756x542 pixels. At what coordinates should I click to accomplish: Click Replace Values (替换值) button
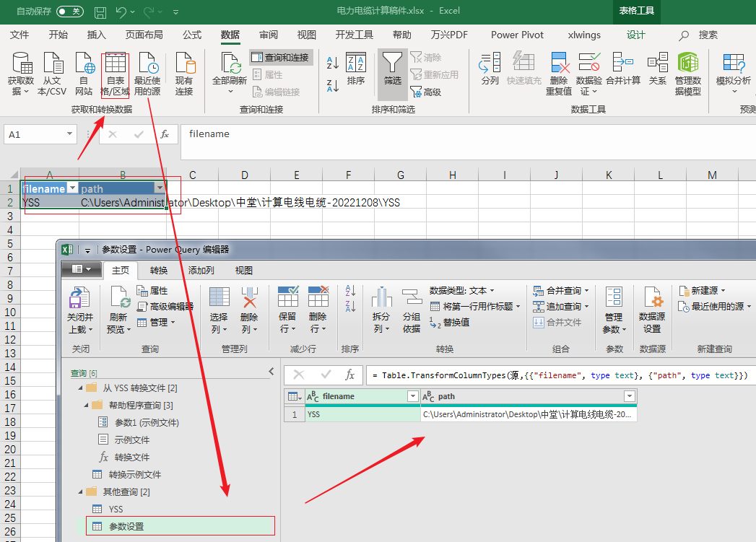tap(449, 323)
